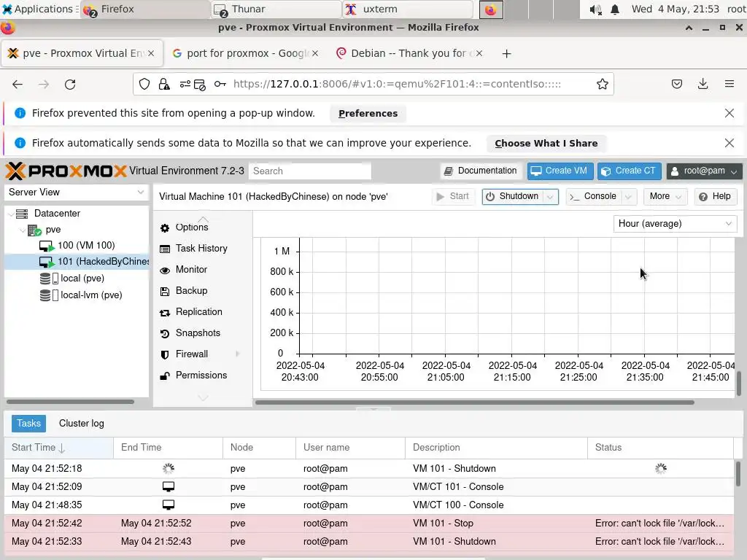This screenshot has width=747, height=560.
Task: Select the pve node in tree
Action: (53, 230)
